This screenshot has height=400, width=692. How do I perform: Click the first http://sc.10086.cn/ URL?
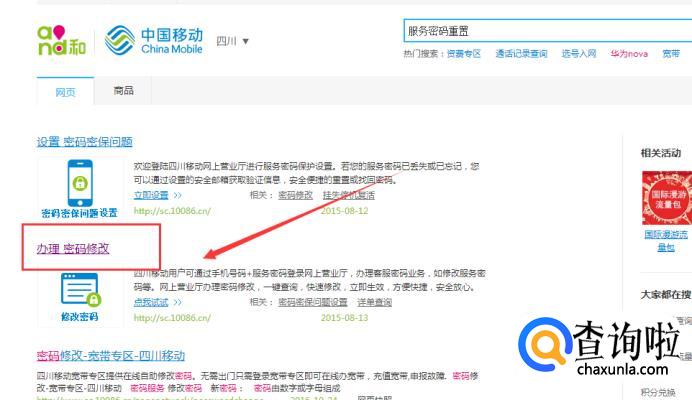172,211
